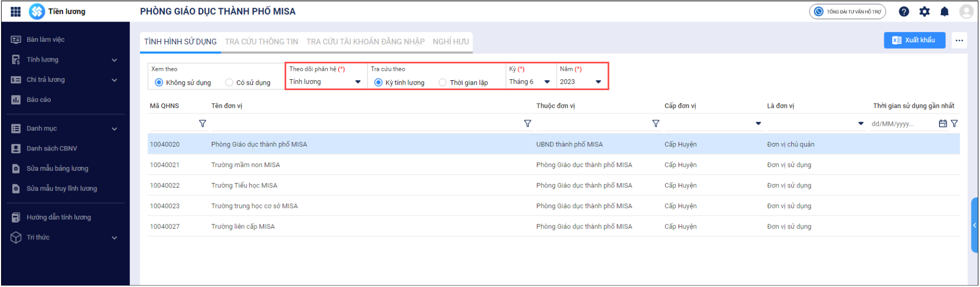Image resolution: width=980 pixels, height=287 pixels.
Task: Click the 10040027 code cell
Action: pyautogui.click(x=165, y=226)
